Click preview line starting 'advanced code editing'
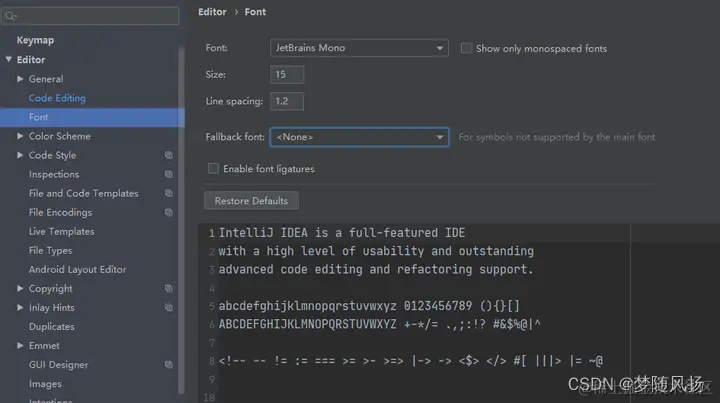This screenshot has height=403, width=720. click(376, 269)
